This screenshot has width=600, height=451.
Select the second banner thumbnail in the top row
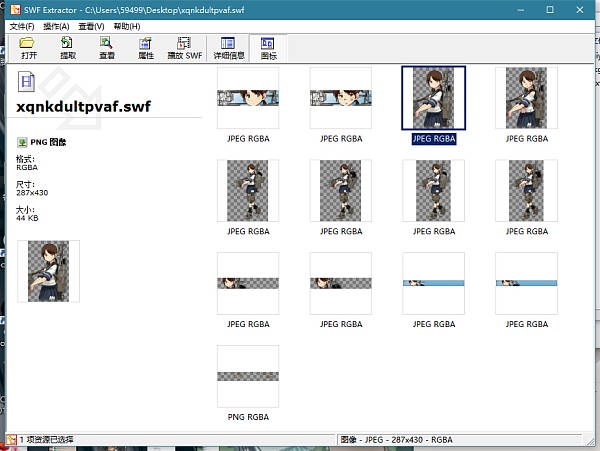(x=341, y=98)
